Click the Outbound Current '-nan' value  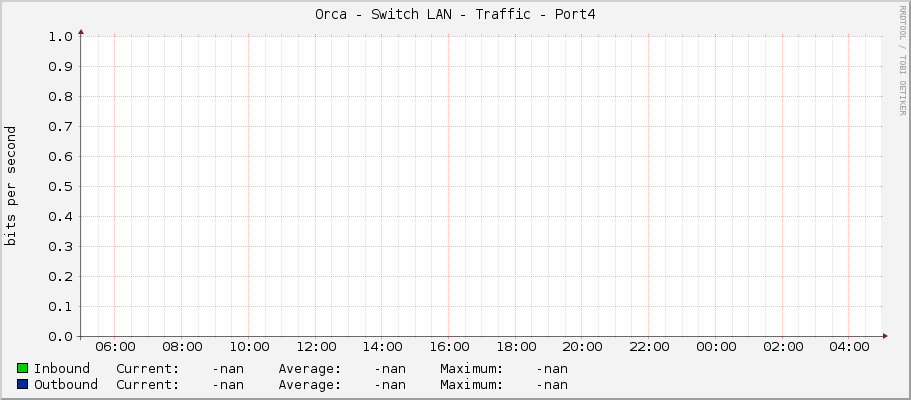[x=228, y=384]
